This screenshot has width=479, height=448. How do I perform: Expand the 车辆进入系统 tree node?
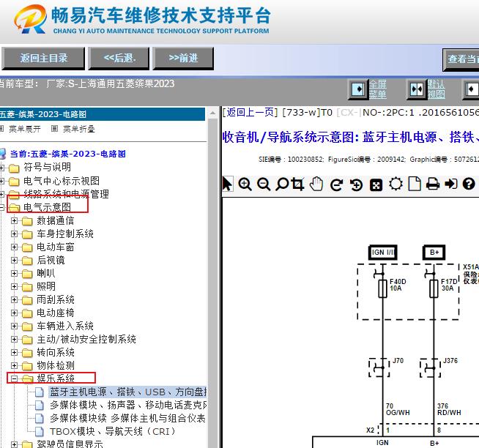point(14,326)
